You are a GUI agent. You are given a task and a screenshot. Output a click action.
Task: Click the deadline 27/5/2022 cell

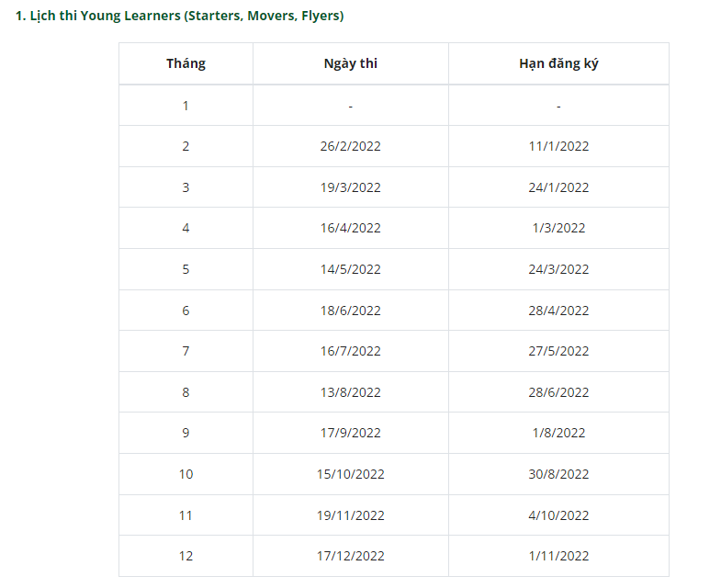558,351
